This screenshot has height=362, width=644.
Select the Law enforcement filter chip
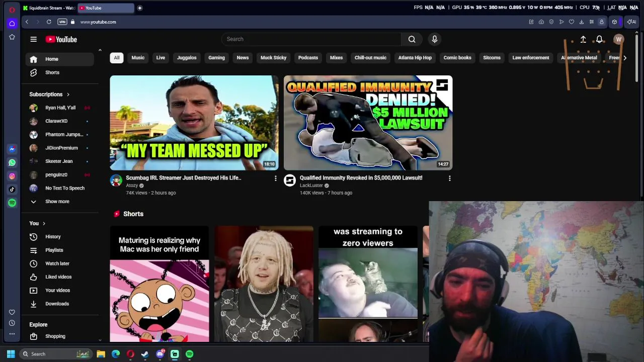531,58
